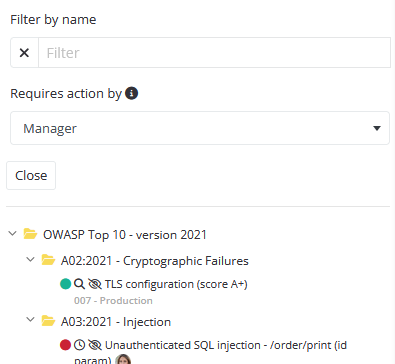Select TLS configuration (score A+) finding
This screenshot has height=364, width=395.
(x=176, y=284)
